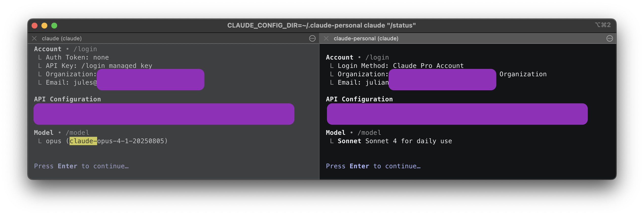Click 'Model • /model' heading in right pane
The height and width of the screenshot is (216, 644).
[x=353, y=133]
